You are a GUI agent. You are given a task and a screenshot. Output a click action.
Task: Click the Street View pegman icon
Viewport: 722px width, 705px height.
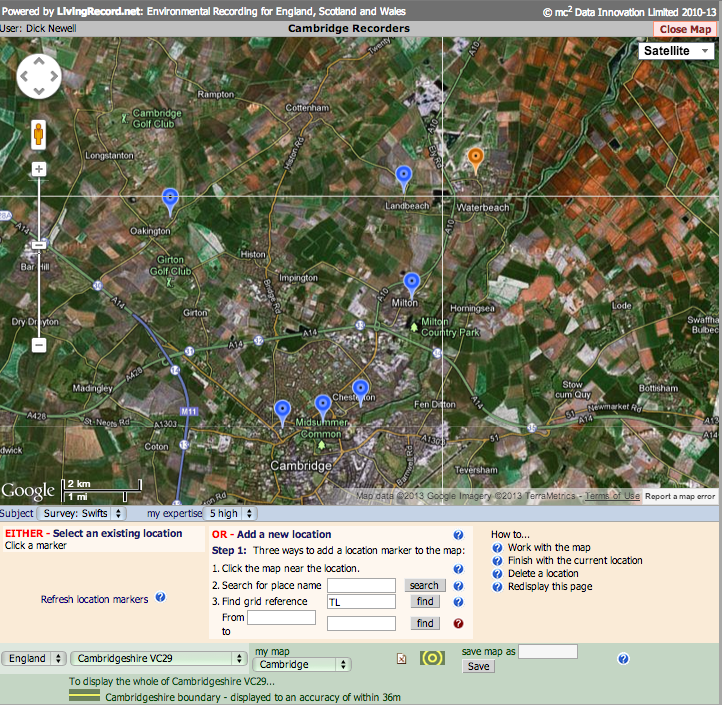tap(39, 134)
